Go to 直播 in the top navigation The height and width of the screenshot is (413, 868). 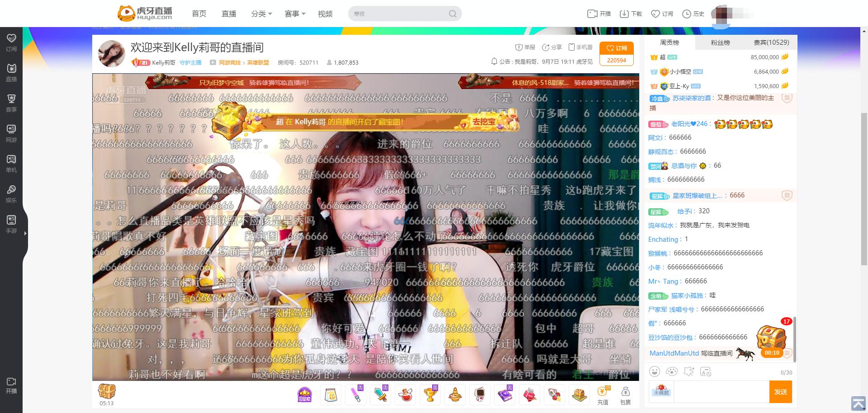(x=229, y=14)
